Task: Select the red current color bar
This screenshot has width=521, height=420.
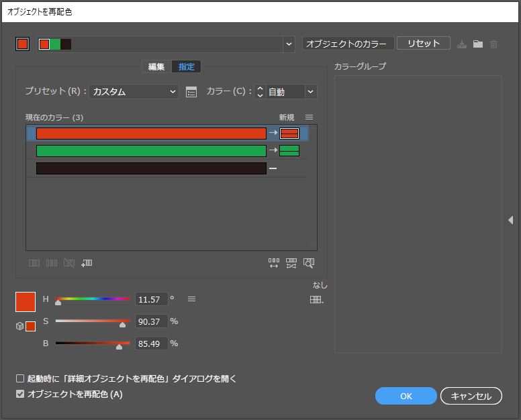Action: [x=151, y=134]
